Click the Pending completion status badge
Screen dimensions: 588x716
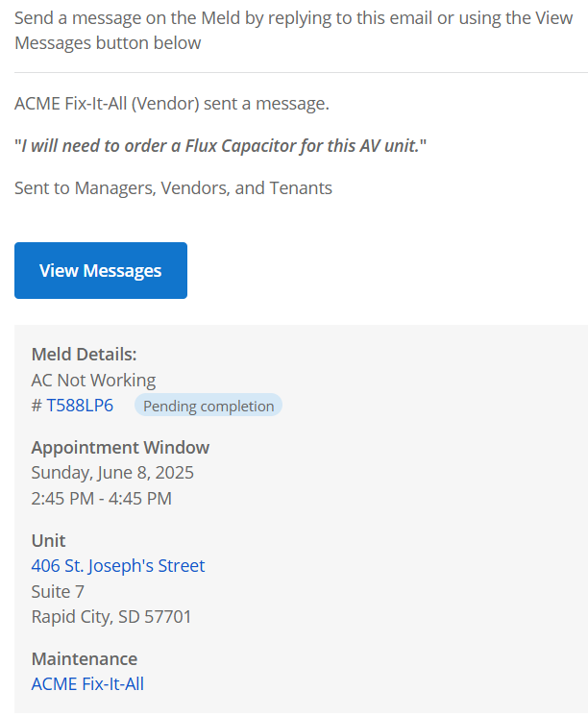(x=208, y=406)
